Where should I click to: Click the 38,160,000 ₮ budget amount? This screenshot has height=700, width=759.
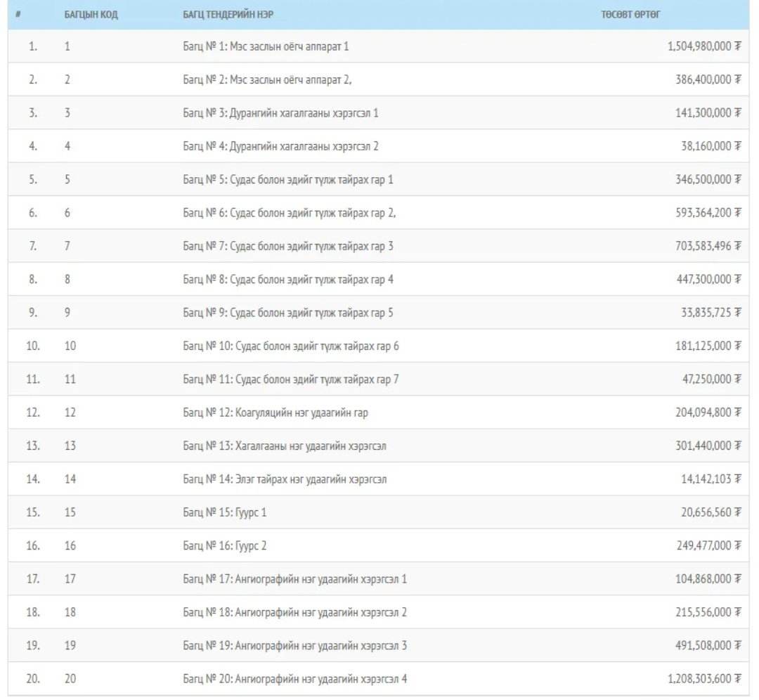(708, 146)
